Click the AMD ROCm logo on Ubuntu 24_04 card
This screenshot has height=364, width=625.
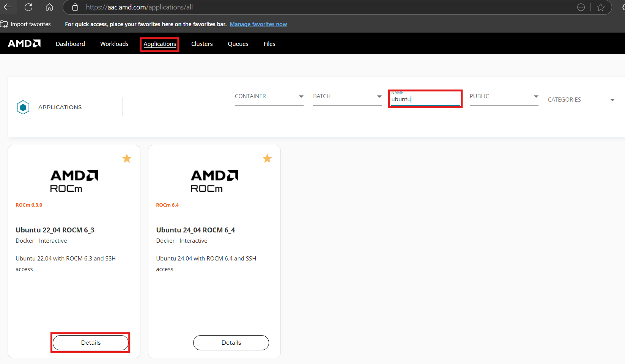coord(214,181)
